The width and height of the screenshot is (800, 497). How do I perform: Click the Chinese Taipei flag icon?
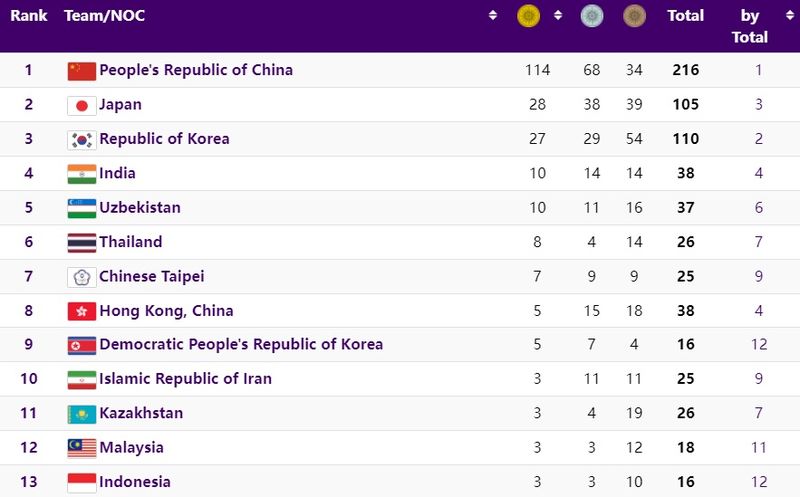(81, 277)
